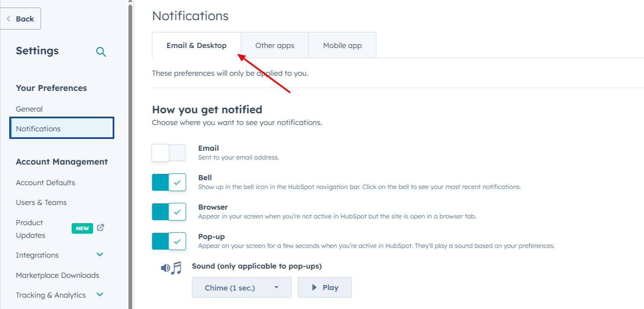
Task: Expand the Integrations section chevron
Action: tap(100, 255)
